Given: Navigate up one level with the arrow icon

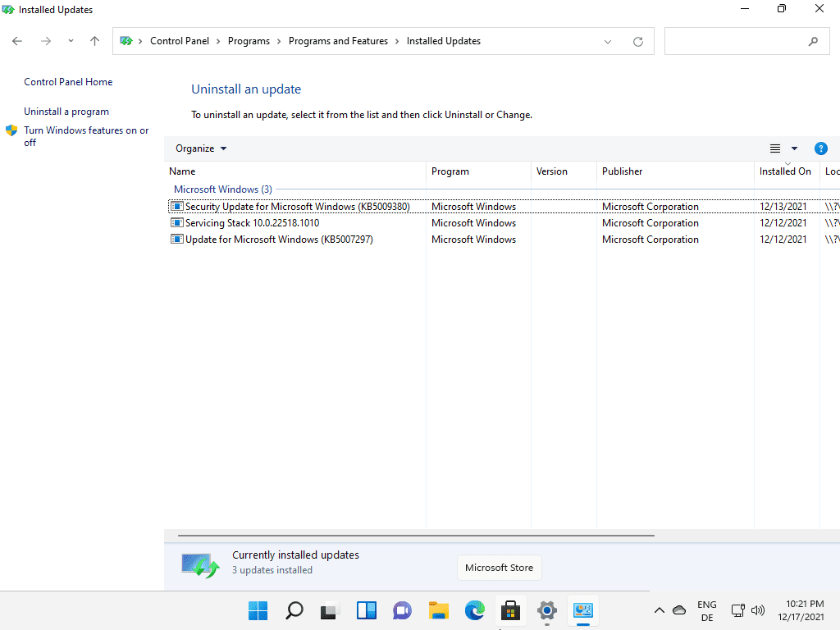Looking at the screenshot, I should point(94,41).
